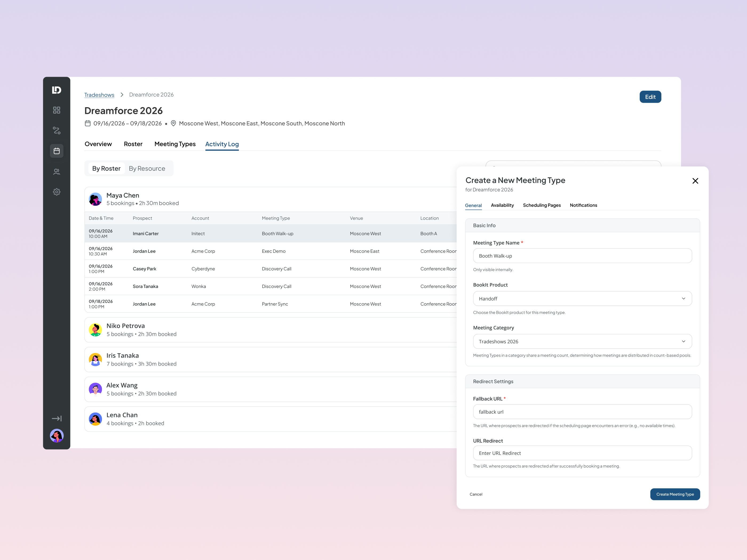The image size is (747, 560).
Task: Open user profile avatar in sidebar
Action: coord(56,436)
